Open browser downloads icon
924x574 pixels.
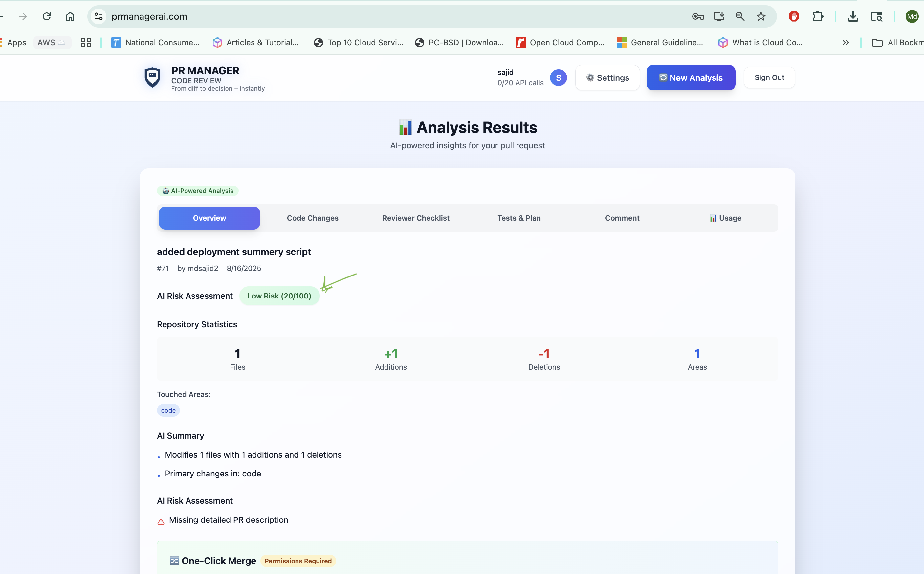pyautogui.click(x=853, y=16)
